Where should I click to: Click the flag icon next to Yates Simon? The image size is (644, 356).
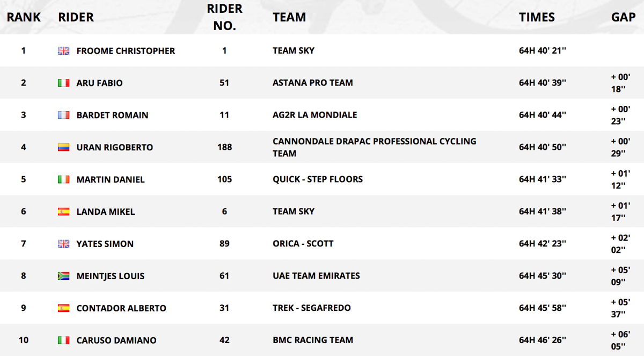click(63, 244)
